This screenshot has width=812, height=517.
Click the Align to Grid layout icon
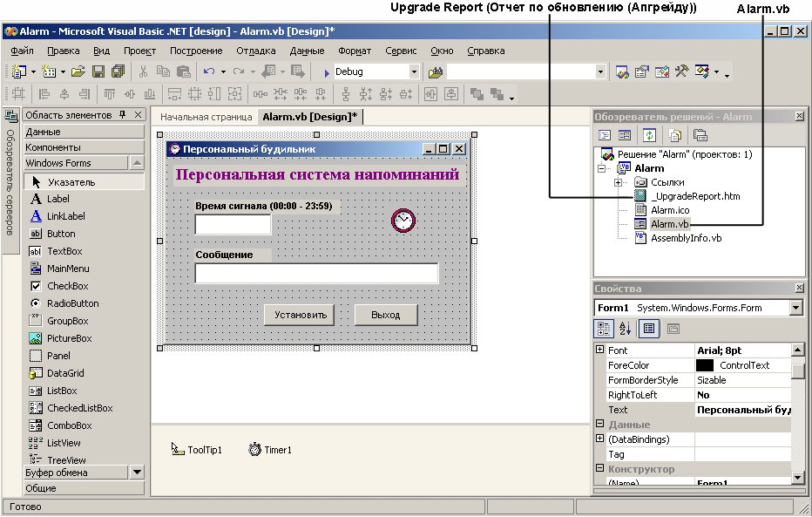[x=19, y=94]
